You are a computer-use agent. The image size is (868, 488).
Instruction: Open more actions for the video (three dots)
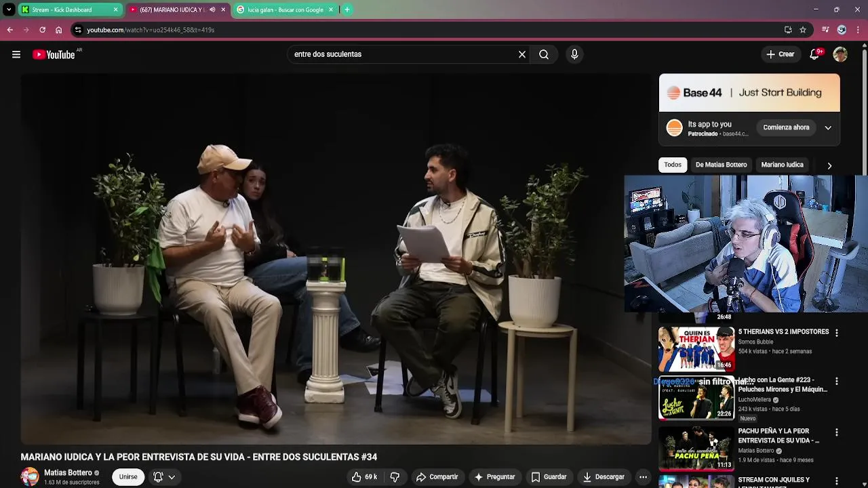pyautogui.click(x=643, y=477)
